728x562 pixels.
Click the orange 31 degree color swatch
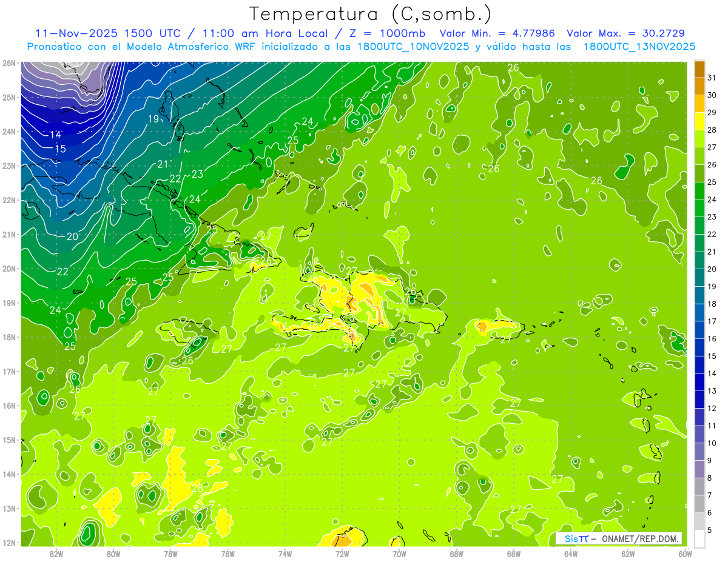(699, 70)
